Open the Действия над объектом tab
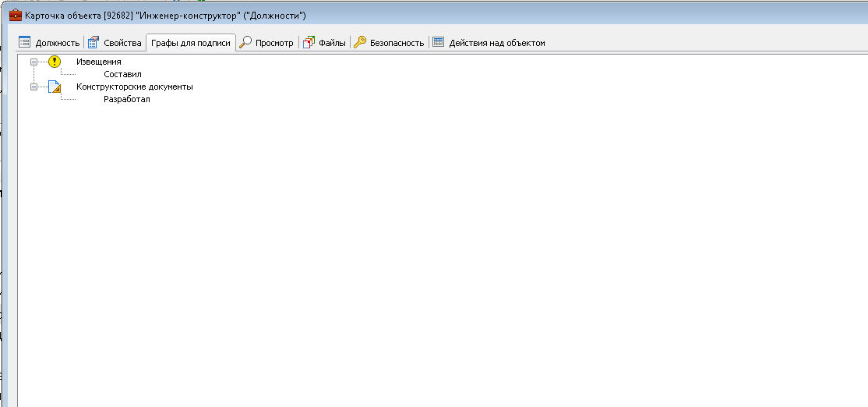This screenshot has width=868, height=407. [489, 43]
